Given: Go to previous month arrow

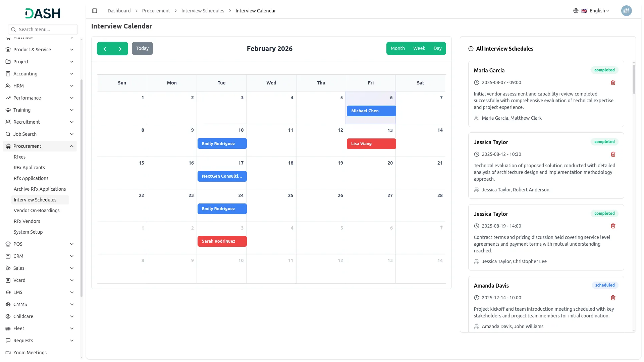Looking at the screenshot, I should (x=105, y=49).
